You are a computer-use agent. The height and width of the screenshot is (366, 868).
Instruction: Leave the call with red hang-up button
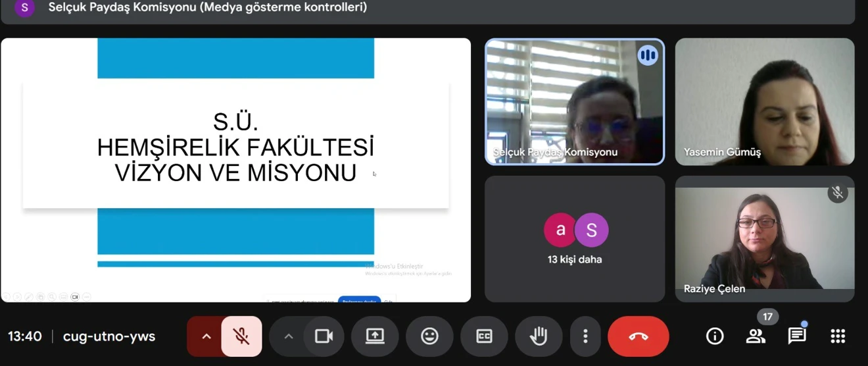coord(638,336)
